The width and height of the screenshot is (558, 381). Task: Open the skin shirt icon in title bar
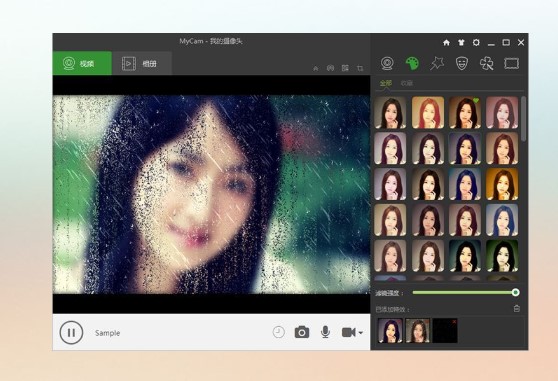(461, 43)
